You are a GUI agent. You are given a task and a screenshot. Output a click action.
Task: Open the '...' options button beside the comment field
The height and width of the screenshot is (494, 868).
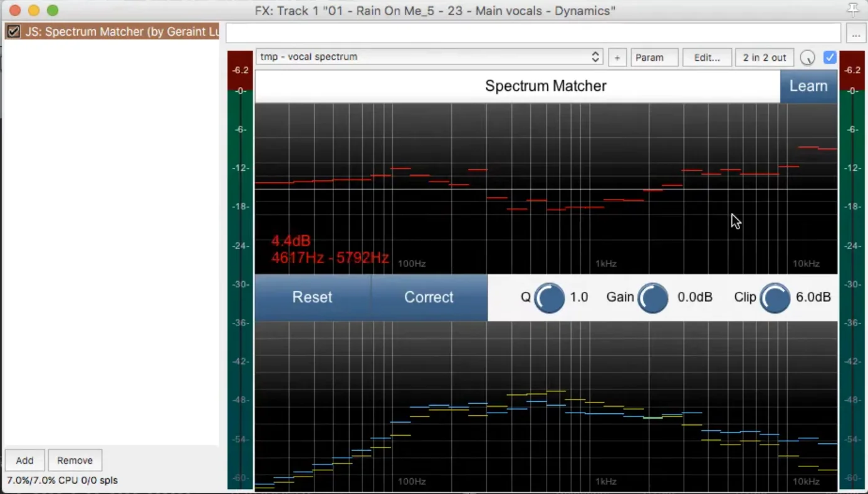click(x=855, y=34)
